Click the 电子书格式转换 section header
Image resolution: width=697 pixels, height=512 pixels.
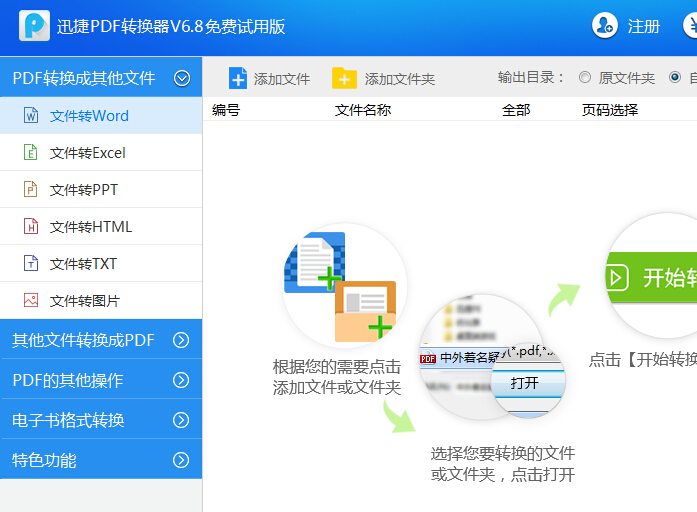coord(101,419)
